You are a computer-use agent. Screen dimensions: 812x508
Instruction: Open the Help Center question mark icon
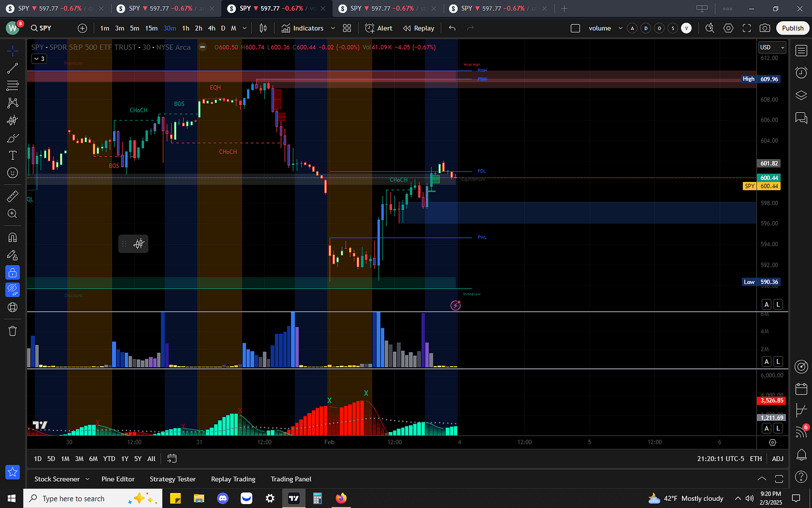(x=801, y=476)
